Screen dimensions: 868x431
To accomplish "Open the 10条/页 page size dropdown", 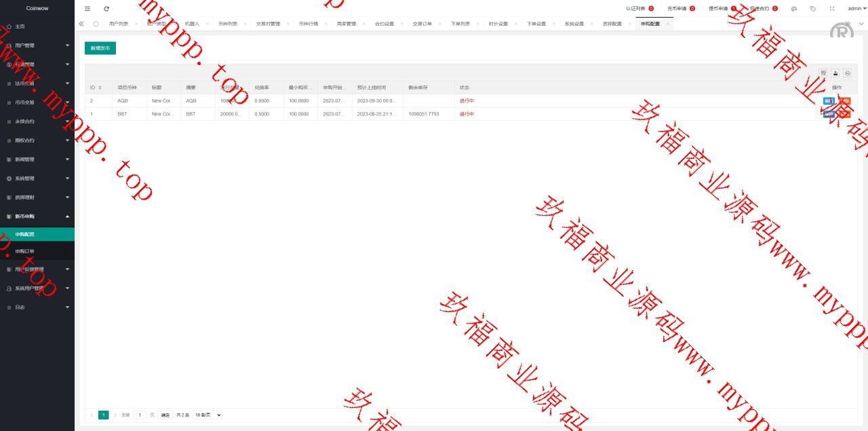I will click(208, 415).
